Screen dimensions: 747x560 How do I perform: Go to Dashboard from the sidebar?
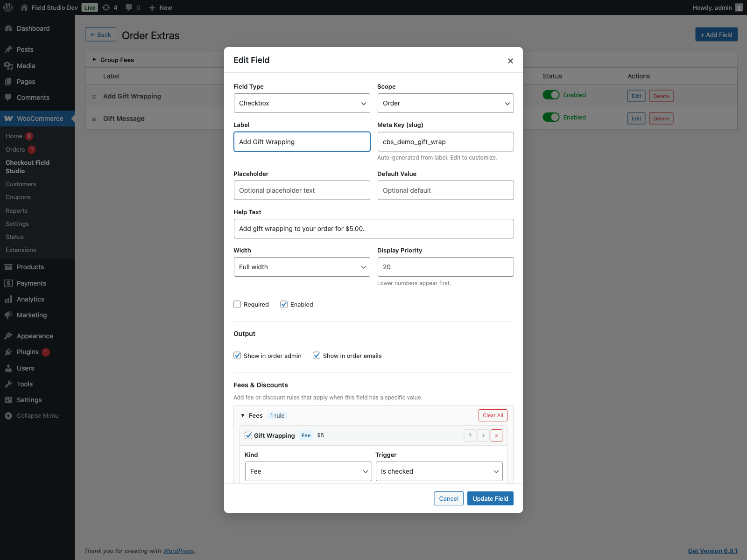33,28
